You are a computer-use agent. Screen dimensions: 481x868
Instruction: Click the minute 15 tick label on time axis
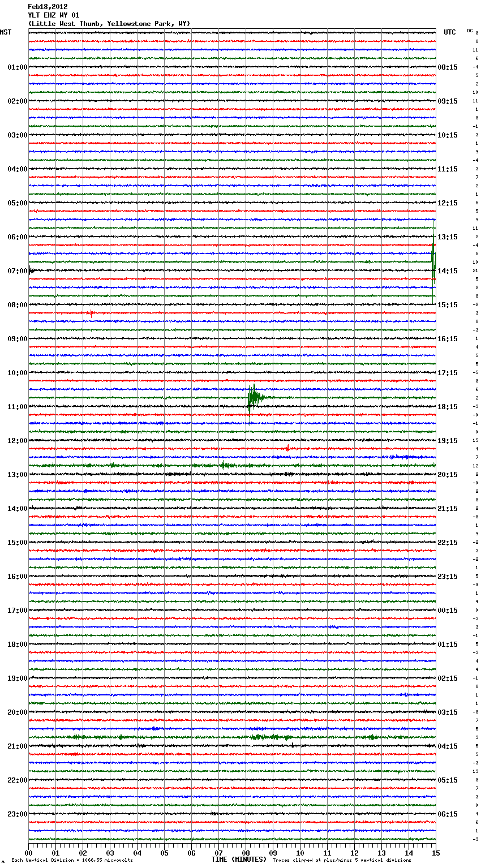pos(435,853)
